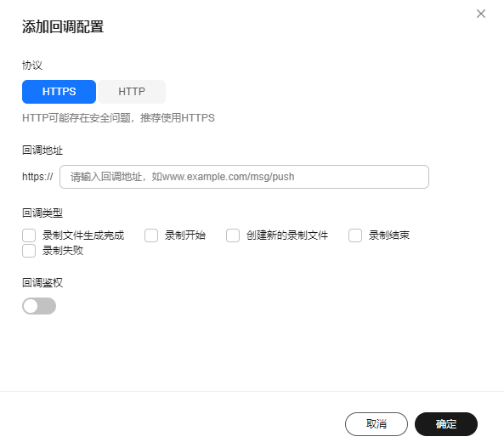This screenshot has width=504, height=448.
Task: Click the https:// address prefix
Action: click(37, 177)
